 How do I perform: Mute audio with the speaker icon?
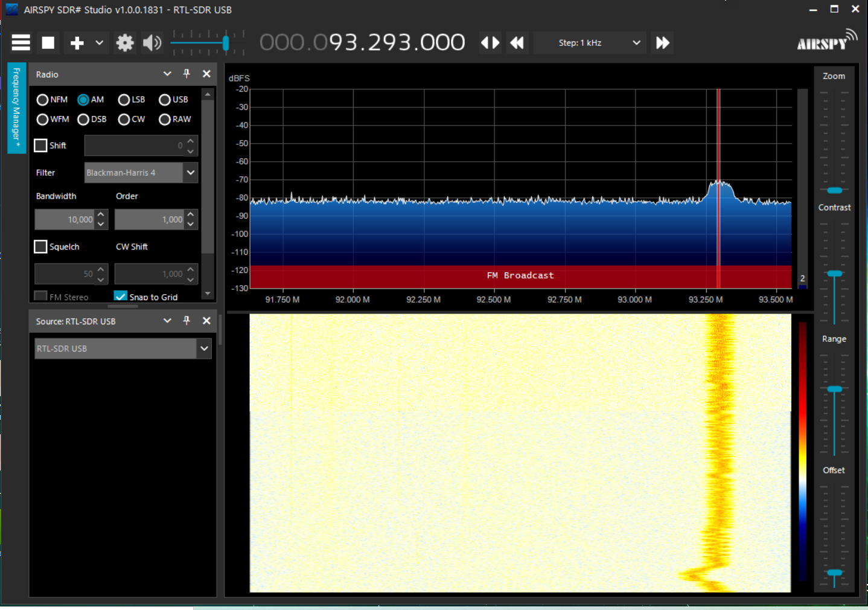click(x=152, y=43)
